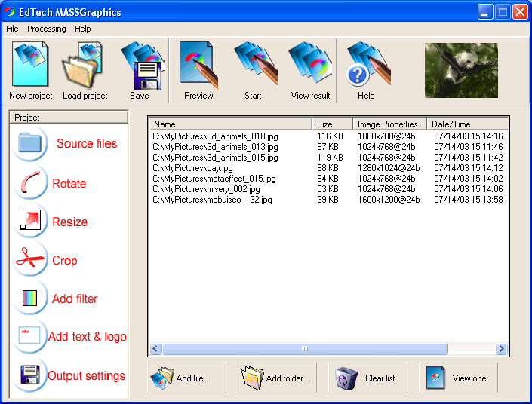Open the View result icon
532x404 pixels.
pyautogui.click(x=310, y=63)
